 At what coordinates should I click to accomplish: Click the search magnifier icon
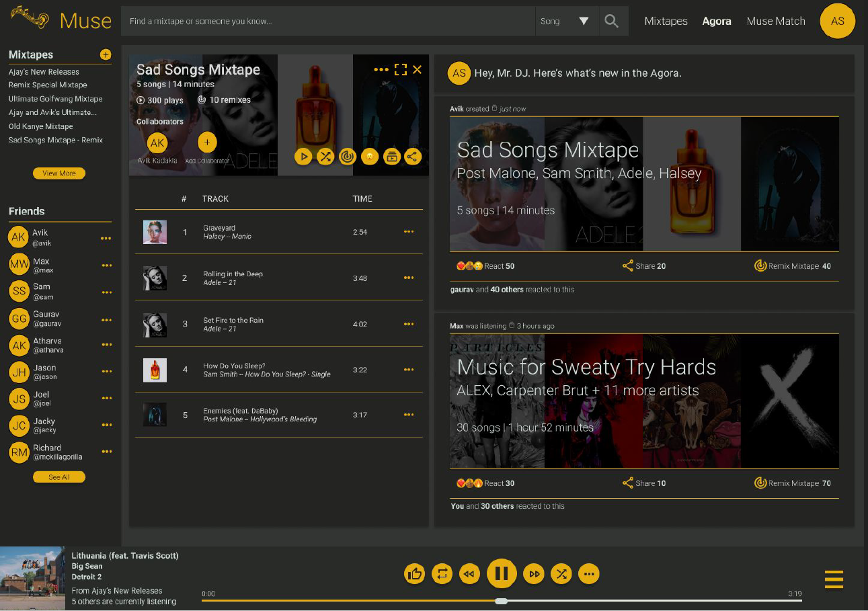pyautogui.click(x=611, y=21)
